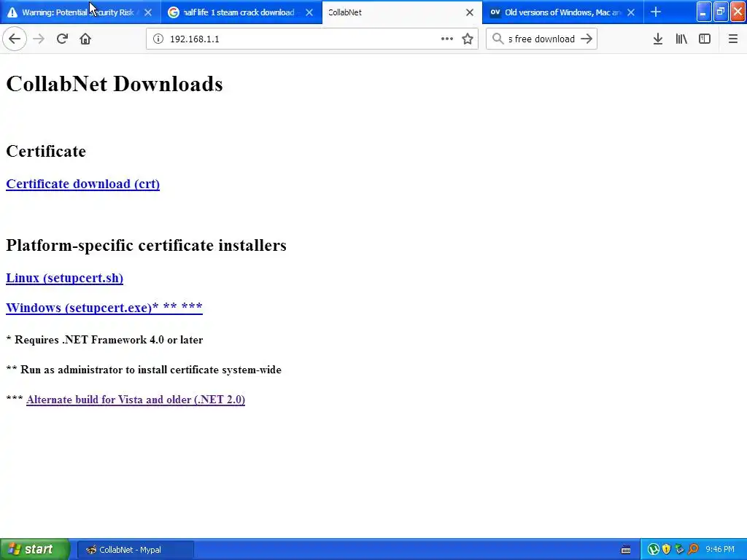
Task: Open the Windows start menu
Action: [x=35, y=549]
